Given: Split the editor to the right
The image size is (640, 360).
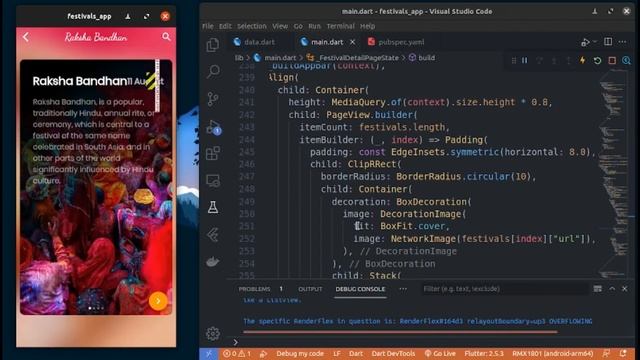Looking at the screenshot, I should click(x=608, y=42).
